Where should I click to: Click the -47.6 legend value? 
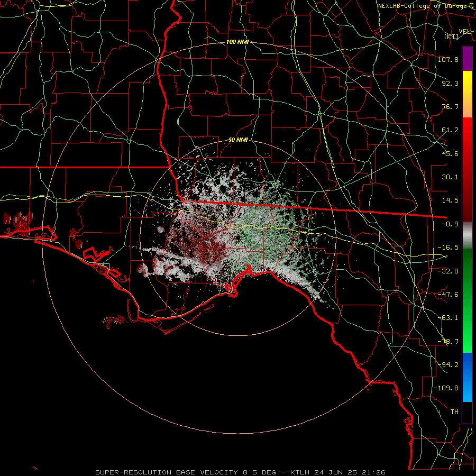pos(448,295)
